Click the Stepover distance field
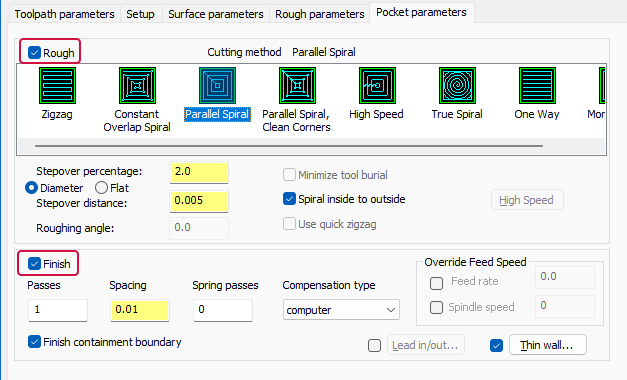 [x=199, y=201]
